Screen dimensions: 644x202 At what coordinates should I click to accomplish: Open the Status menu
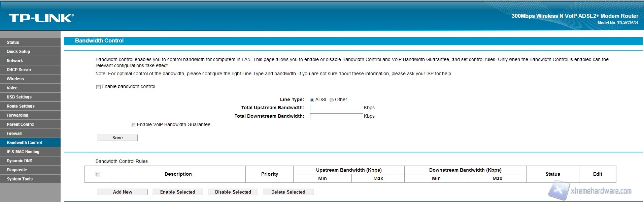point(13,42)
